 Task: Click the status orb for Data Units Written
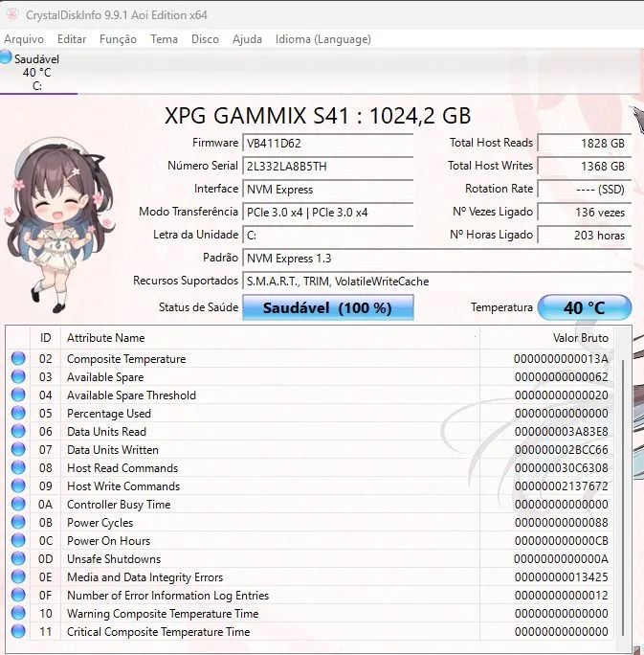click(18, 449)
